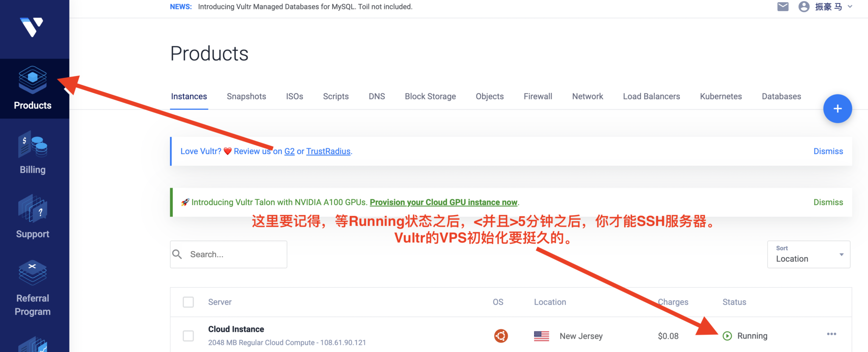Image resolution: width=868 pixels, height=352 pixels.
Task: Click the Charges column header
Action: [x=673, y=302]
